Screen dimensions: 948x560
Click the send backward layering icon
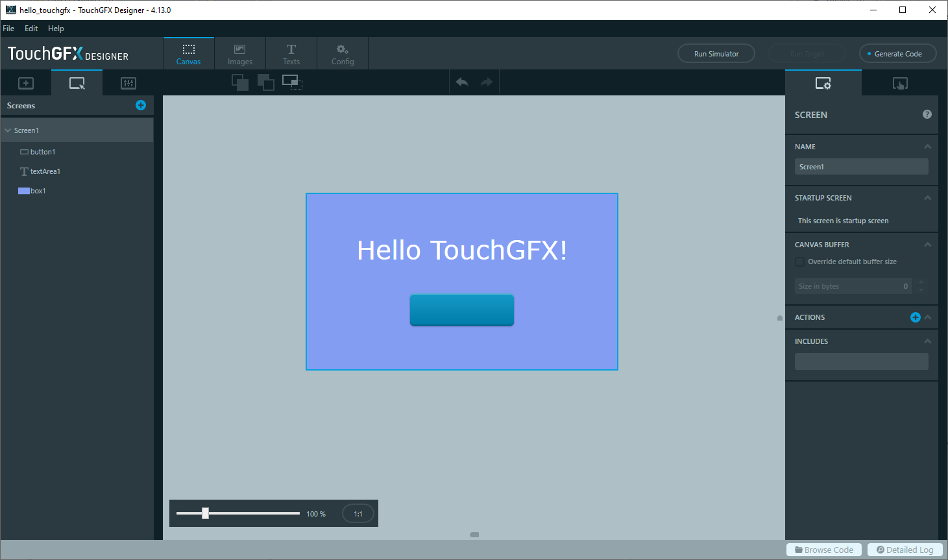[x=265, y=82]
